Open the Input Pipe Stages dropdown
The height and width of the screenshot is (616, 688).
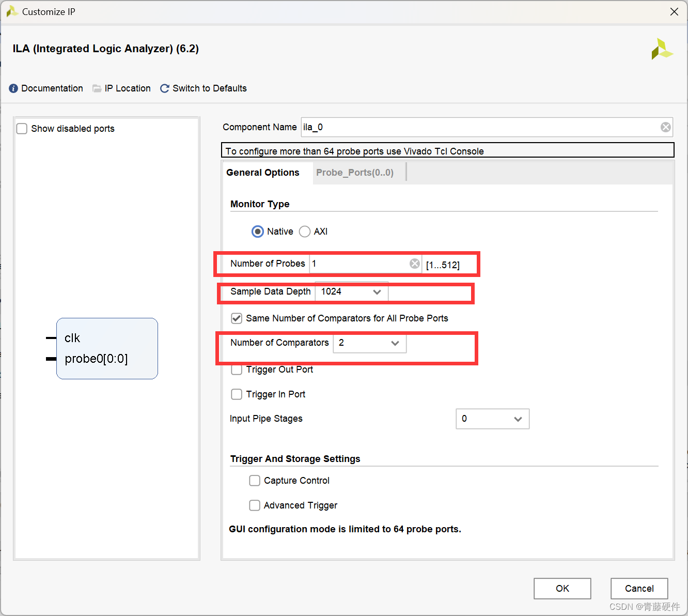492,419
